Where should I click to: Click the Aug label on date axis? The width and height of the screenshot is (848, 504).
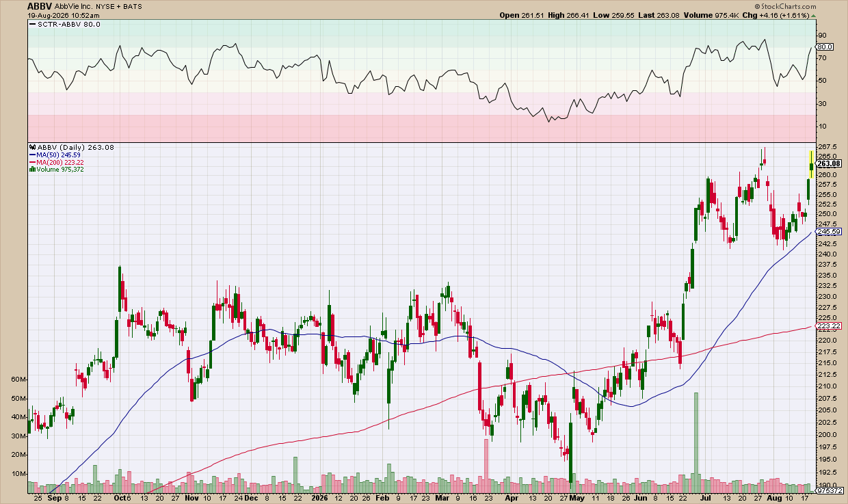coord(773,498)
